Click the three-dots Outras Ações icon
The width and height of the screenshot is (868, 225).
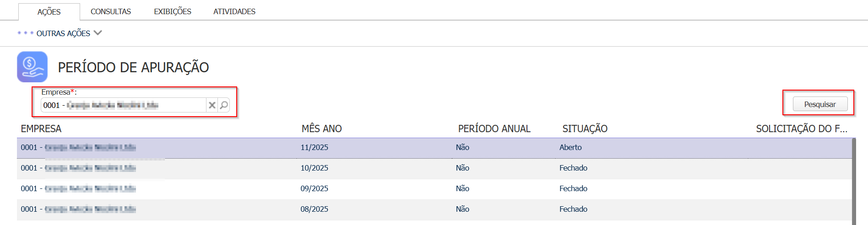(x=25, y=33)
